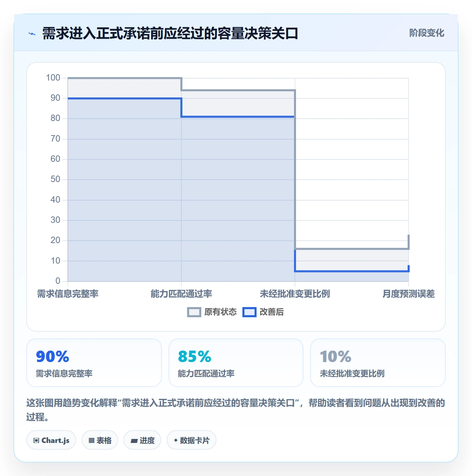
Task: Click the chart title 需求进入正式承诺前应经过的容量决策关口
Action: point(170,34)
